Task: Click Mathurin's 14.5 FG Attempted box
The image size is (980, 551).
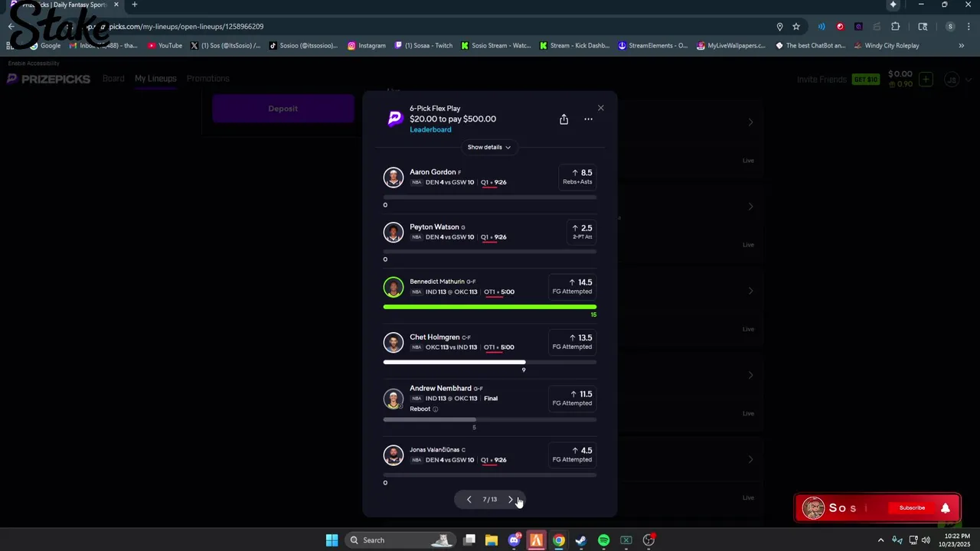Action: point(573,286)
